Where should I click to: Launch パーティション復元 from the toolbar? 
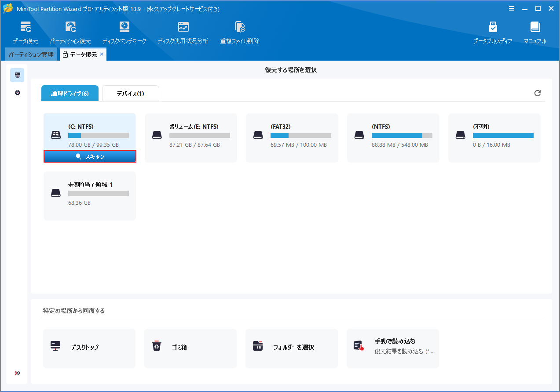70,33
